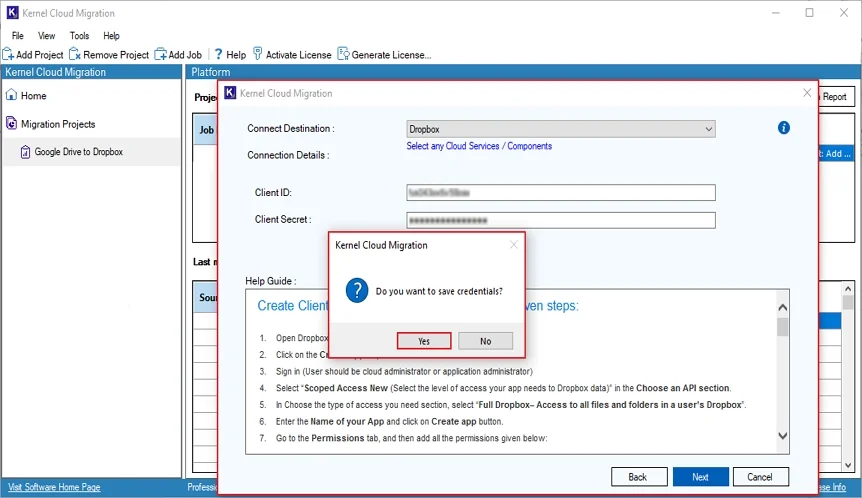
Task: Click the Add Project toolbar icon
Action: 8,54
